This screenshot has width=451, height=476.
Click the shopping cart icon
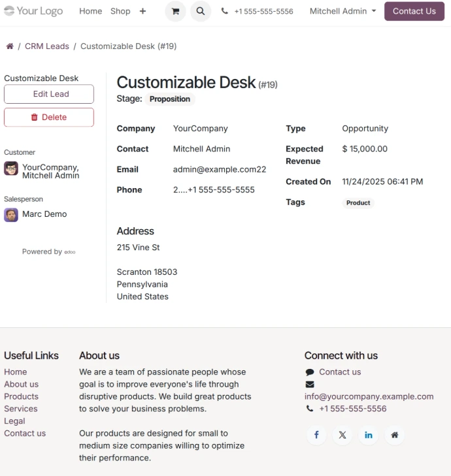[x=175, y=11]
